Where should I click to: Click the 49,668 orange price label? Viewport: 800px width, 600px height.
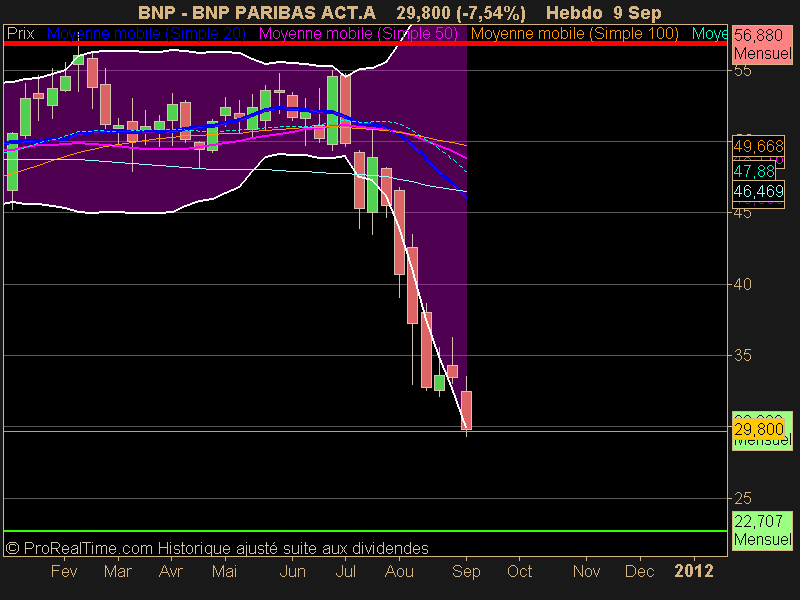click(758, 146)
